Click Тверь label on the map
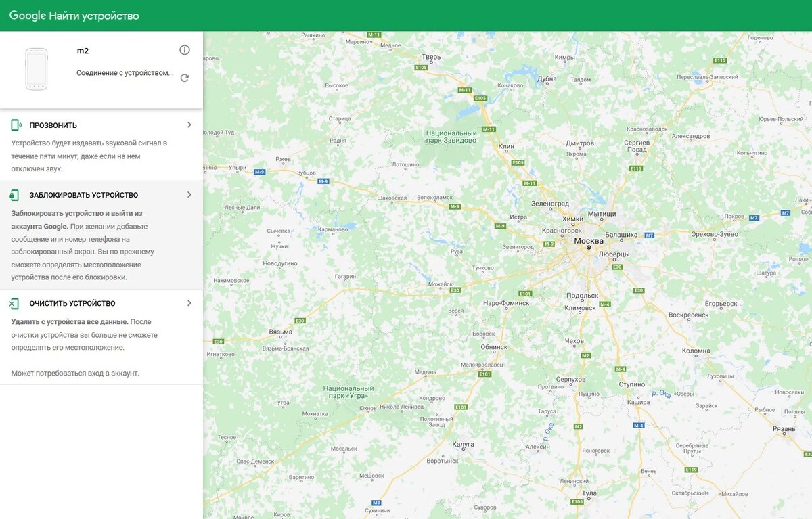The width and height of the screenshot is (812, 519). click(x=431, y=57)
